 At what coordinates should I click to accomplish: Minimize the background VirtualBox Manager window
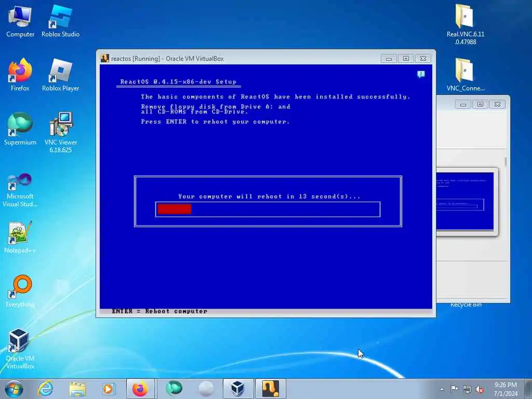pyautogui.click(x=463, y=104)
